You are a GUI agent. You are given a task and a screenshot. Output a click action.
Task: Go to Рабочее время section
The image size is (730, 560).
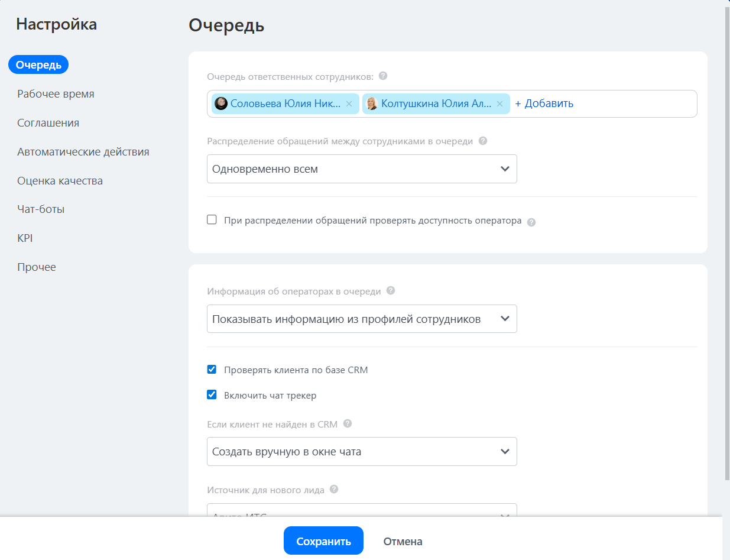pos(56,93)
